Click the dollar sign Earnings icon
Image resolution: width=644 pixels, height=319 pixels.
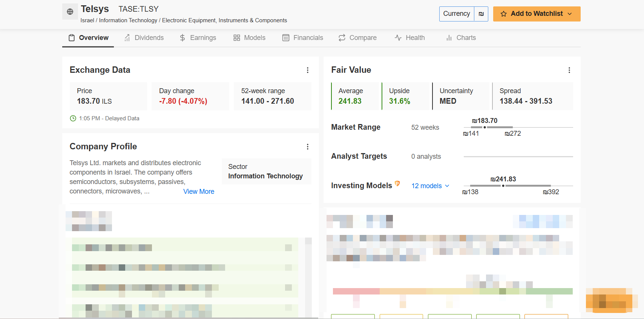tap(182, 38)
